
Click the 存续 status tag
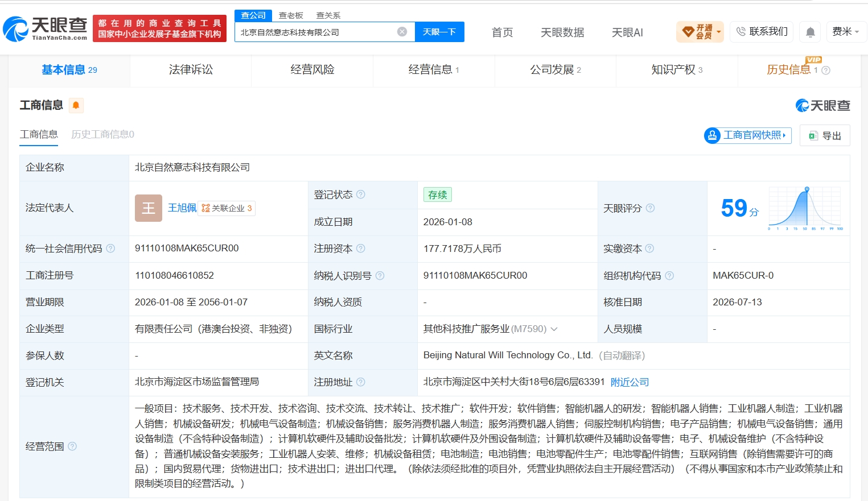(x=437, y=194)
